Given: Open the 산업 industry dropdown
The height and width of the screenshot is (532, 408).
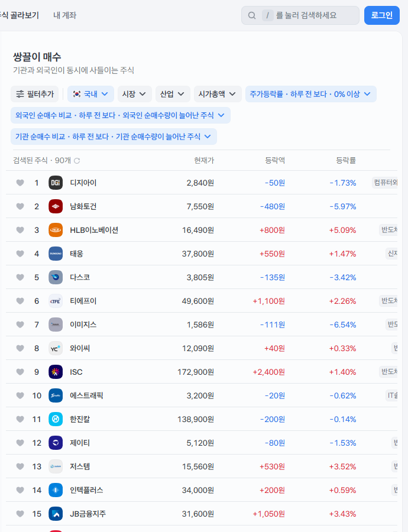Looking at the screenshot, I should pos(173,94).
